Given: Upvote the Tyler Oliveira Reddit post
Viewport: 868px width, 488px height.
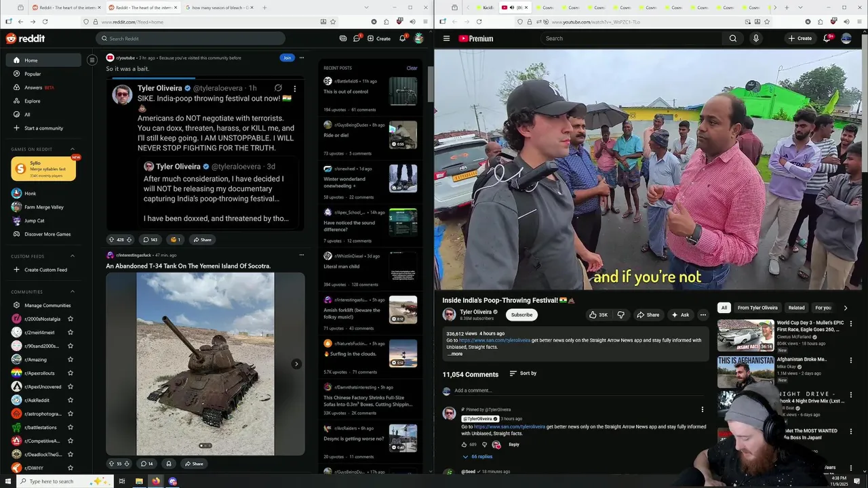Looking at the screenshot, I should click(112, 239).
